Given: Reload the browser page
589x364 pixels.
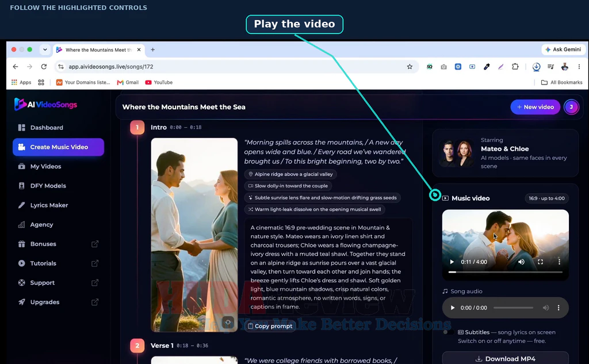Looking at the screenshot, I should pyautogui.click(x=44, y=67).
